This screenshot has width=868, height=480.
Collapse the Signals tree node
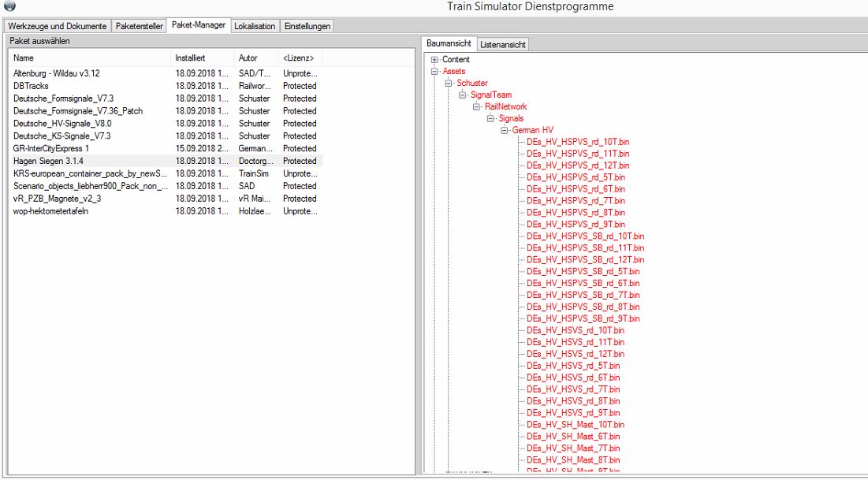click(x=490, y=118)
